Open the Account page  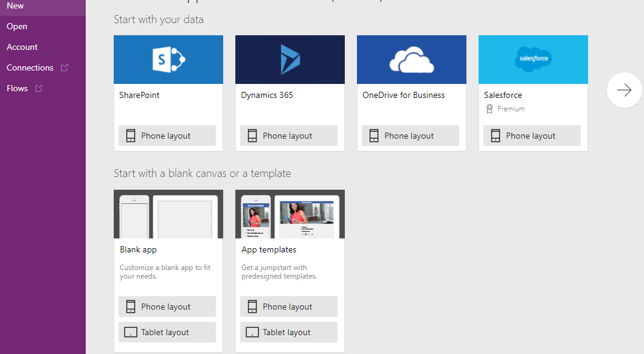pyautogui.click(x=22, y=47)
